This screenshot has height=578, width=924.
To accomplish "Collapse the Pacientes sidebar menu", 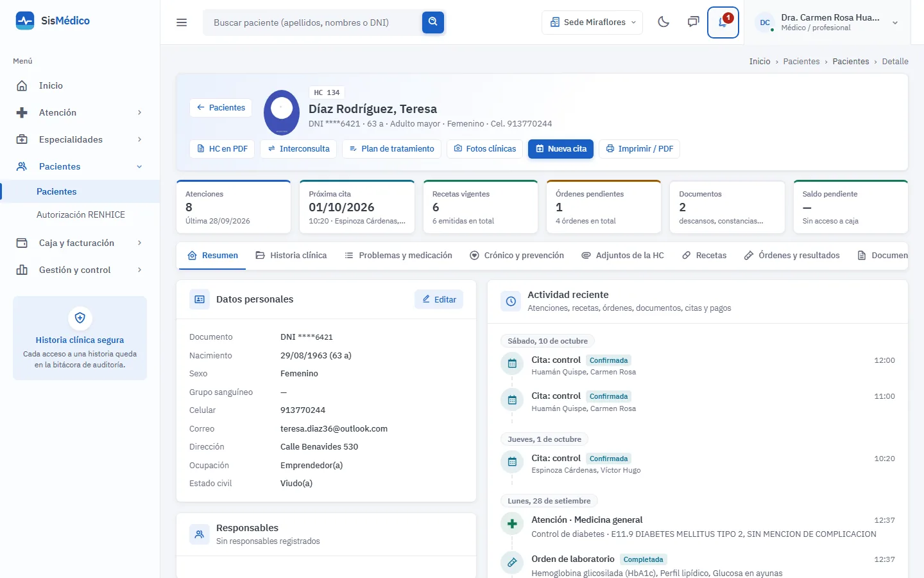I will point(80,166).
